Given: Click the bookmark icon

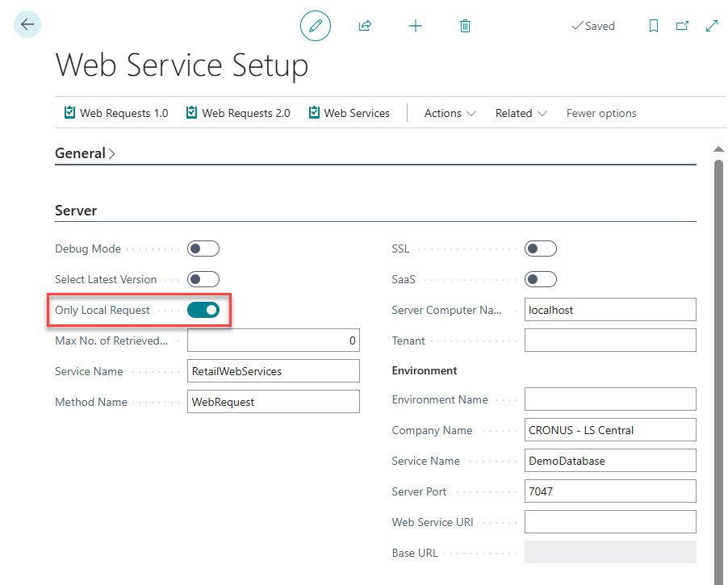Looking at the screenshot, I should coord(654,26).
